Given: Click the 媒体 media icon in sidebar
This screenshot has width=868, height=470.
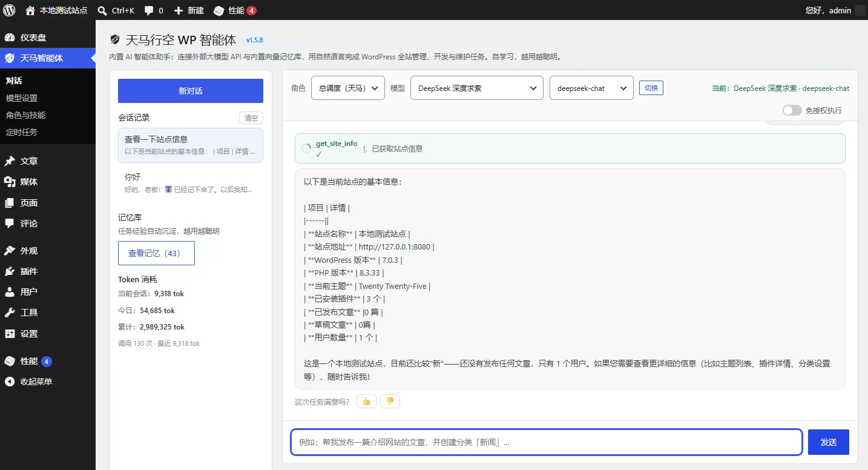Looking at the screenshot, I should coord(10,182).
